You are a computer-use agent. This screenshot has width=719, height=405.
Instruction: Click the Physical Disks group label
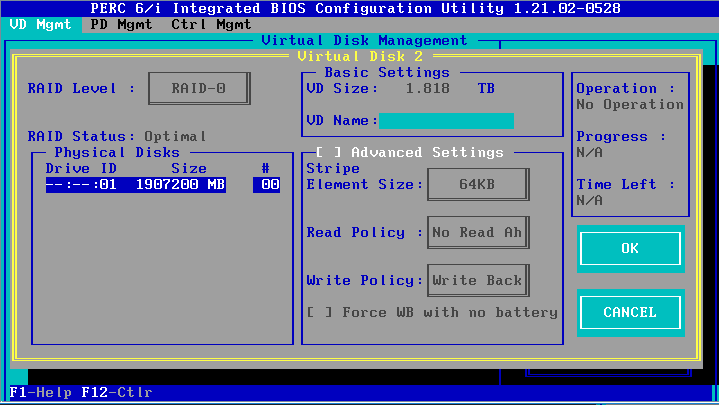point(117,153)
